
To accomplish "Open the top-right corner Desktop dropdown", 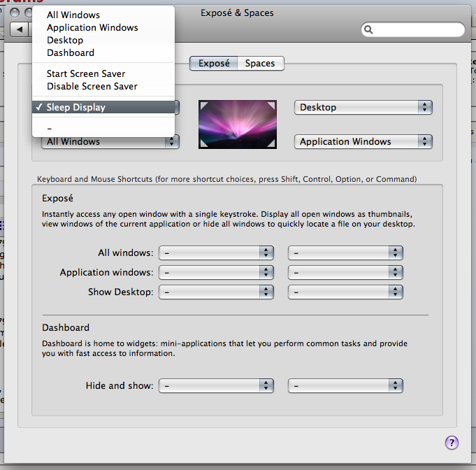I will click(363, 108).
